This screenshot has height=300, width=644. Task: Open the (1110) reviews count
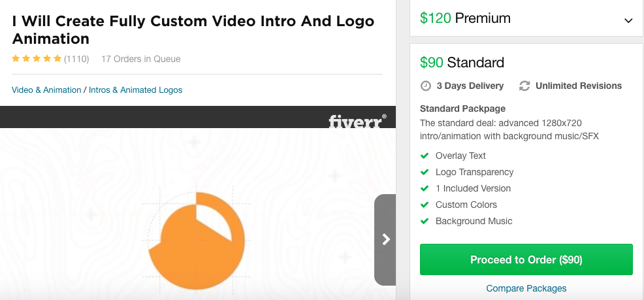[x=76, y=59]
